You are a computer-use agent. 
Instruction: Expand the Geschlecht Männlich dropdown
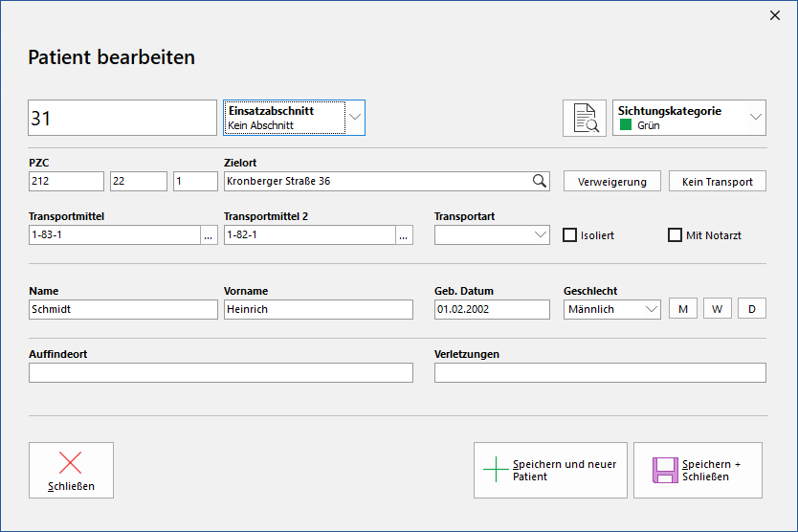coord(611,309)
